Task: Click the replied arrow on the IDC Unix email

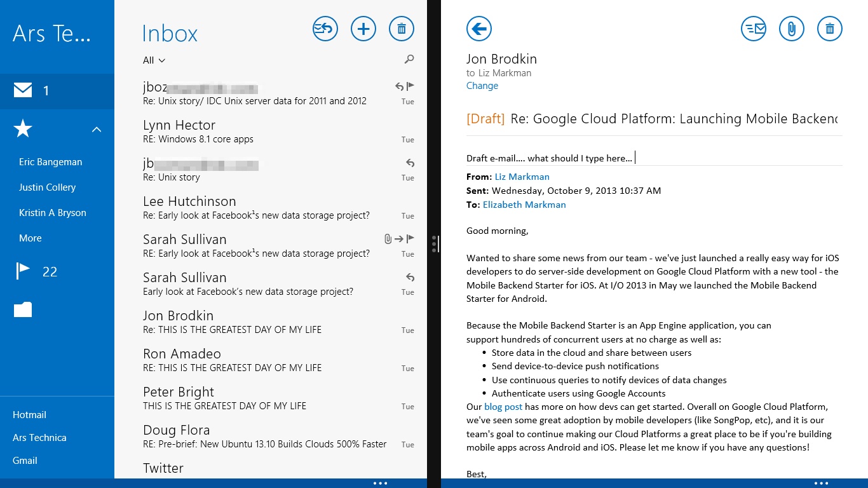Action: 399,86
